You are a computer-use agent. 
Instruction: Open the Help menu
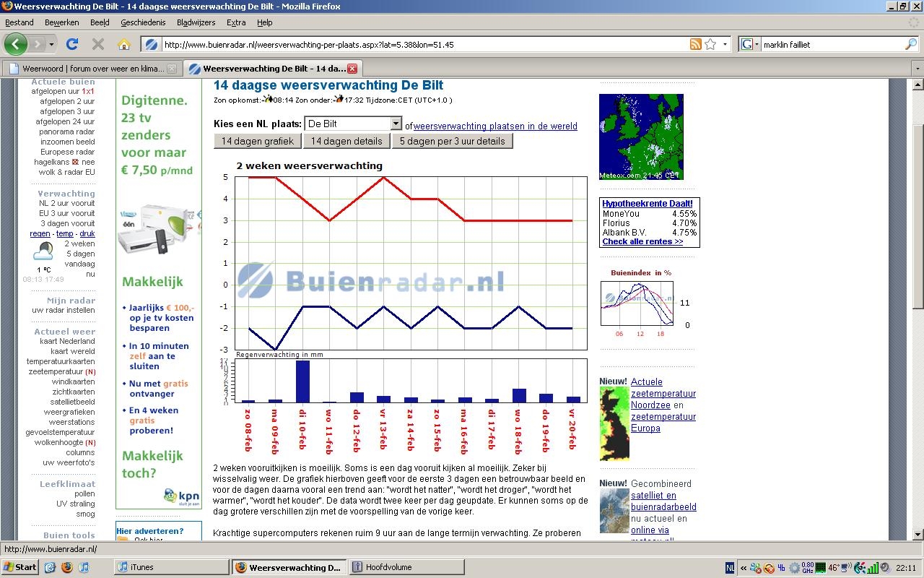[265, 22]
